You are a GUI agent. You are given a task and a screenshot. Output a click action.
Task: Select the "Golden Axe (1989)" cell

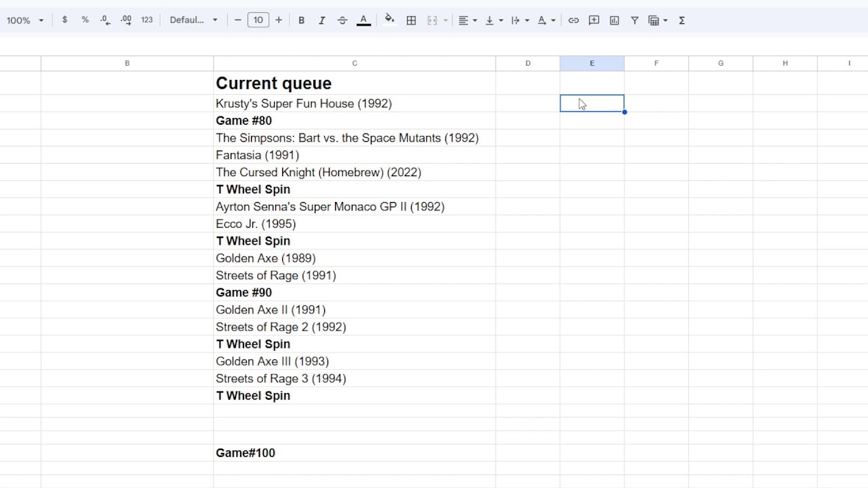coord(355,258)
